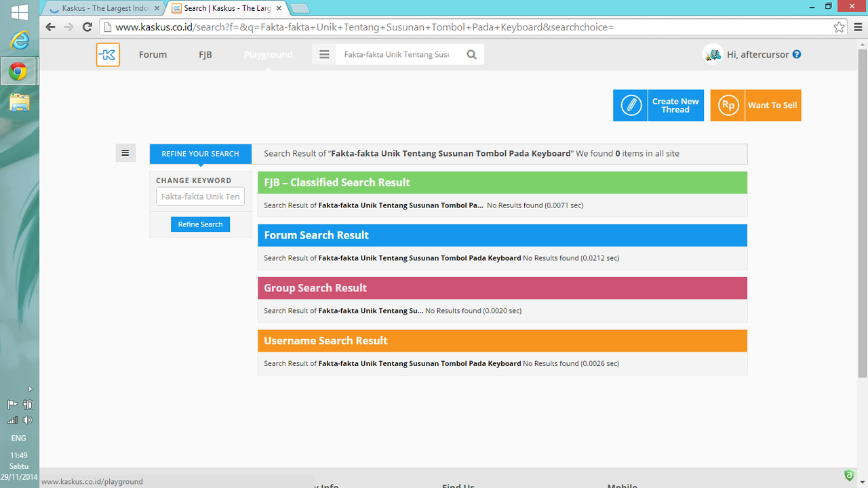Screen dimensions: 868x488
Task: Click 'No Results found (0.0026 sec)' text
Action: pos(571,364)
